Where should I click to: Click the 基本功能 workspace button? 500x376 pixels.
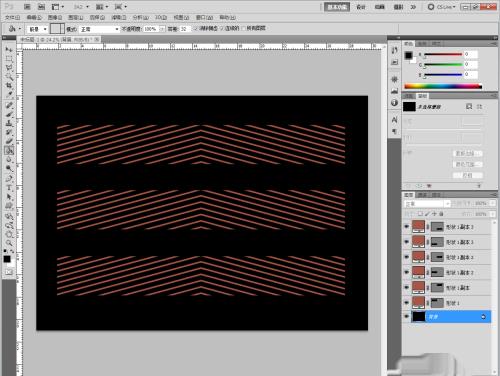[x=337, y=7]
